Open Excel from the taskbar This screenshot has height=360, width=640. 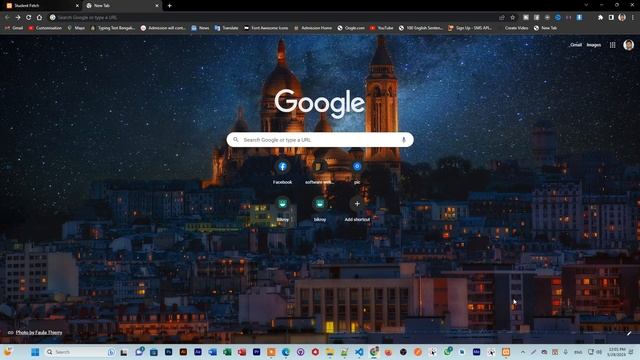click(x=227, y=352)
